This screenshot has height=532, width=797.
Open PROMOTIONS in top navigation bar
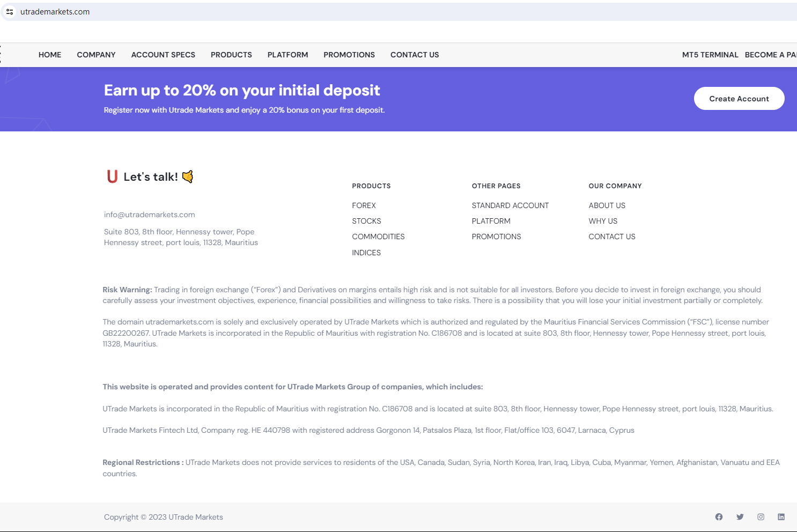pos(349,55)
